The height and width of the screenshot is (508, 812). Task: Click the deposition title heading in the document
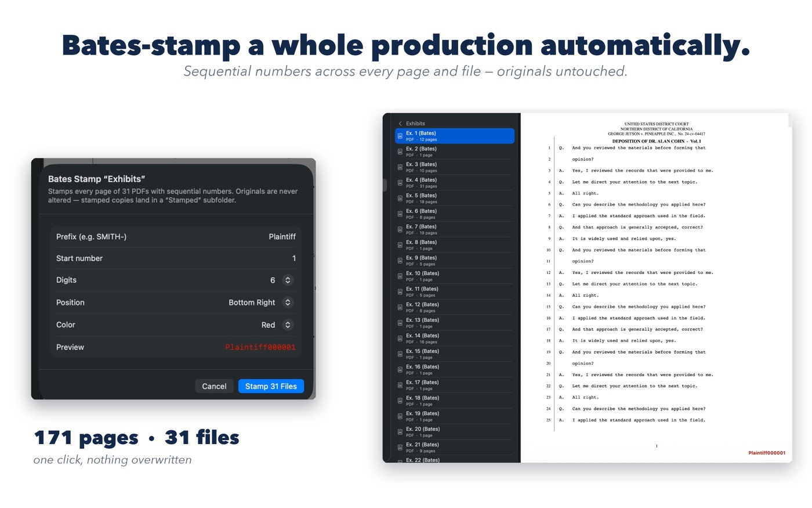click(657, 141)
